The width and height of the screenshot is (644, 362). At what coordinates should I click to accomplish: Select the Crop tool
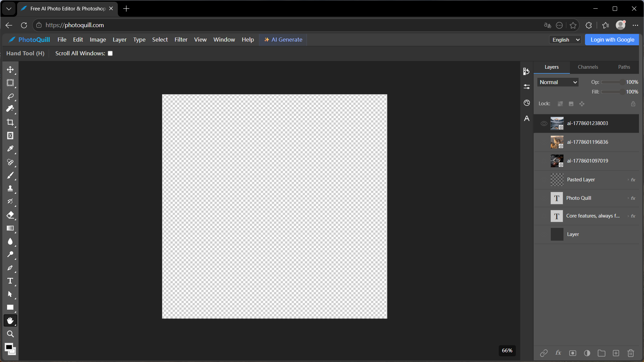pyautogui.click(x=10, y=122)
